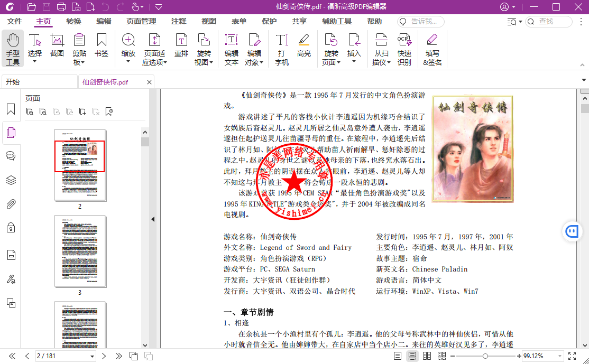This screenshot has height=364, width=589.
Task: Switch to the 转换 convert tab
Action: coord(73,21)
